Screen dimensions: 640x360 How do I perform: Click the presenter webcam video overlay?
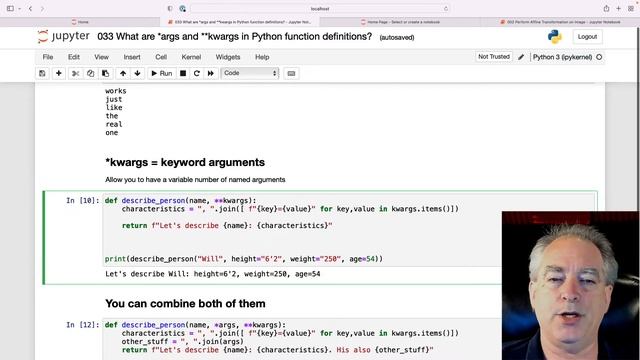point(571,286)
